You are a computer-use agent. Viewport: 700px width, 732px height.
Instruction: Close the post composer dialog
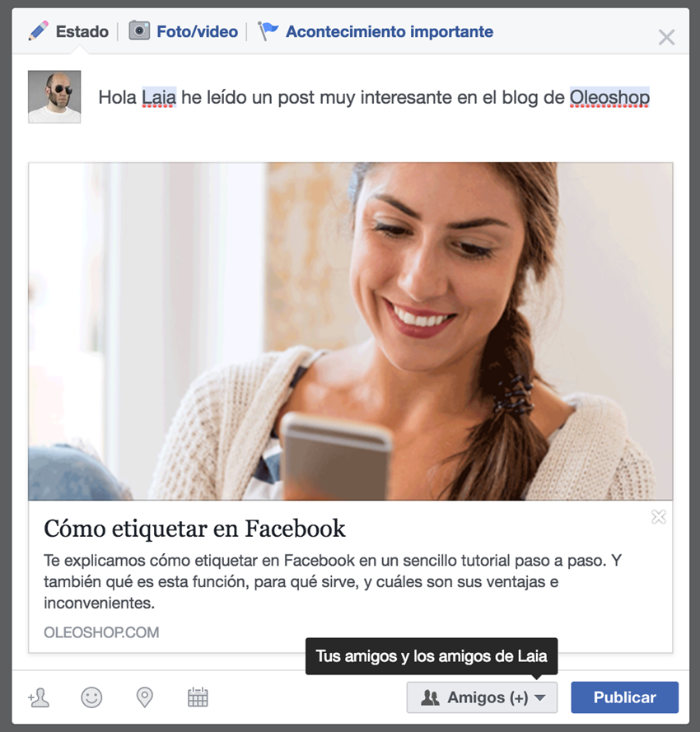[x=666, y=37]
